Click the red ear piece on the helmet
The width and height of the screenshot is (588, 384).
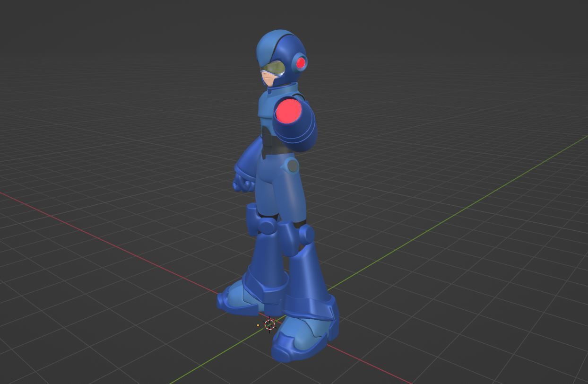point(301,63)
